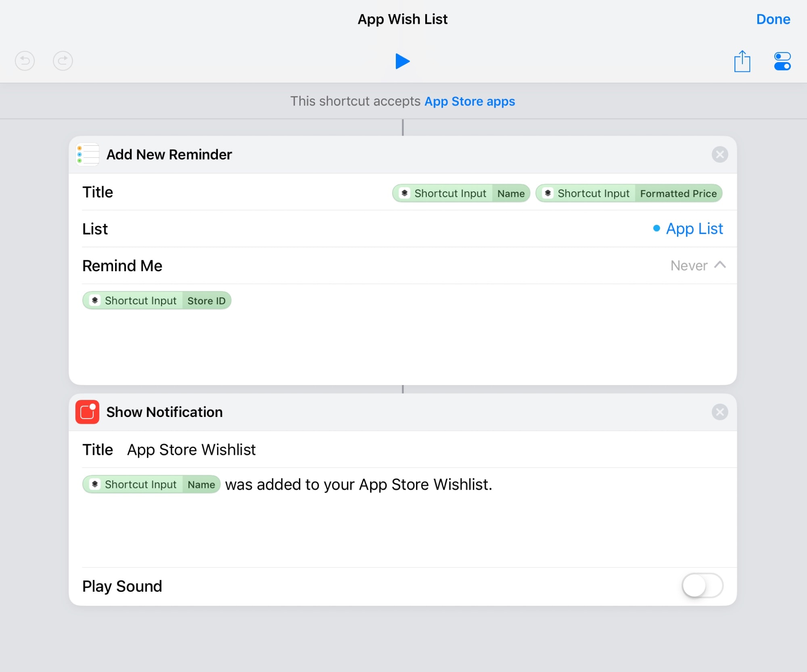
Task: Click the Show Notification action icon
Action: (87, 412)
